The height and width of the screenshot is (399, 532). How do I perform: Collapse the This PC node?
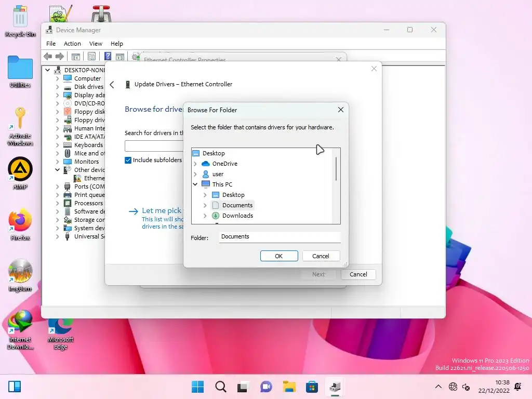pos(195,184)
